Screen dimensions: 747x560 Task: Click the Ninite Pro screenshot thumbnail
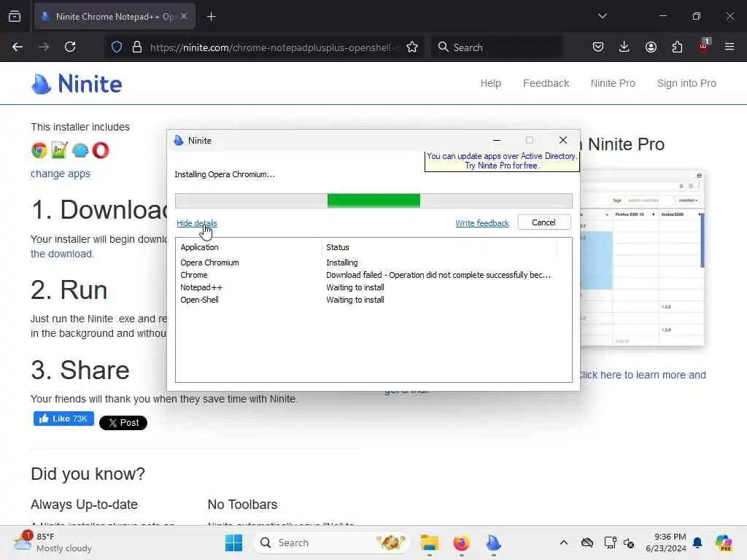pyautogui.click(x=642, y=257)
